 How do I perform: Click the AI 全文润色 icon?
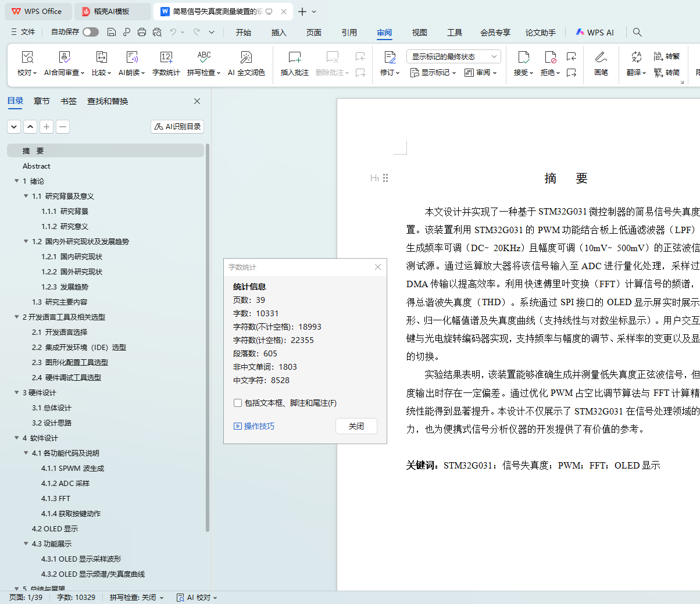click(246, 58)
